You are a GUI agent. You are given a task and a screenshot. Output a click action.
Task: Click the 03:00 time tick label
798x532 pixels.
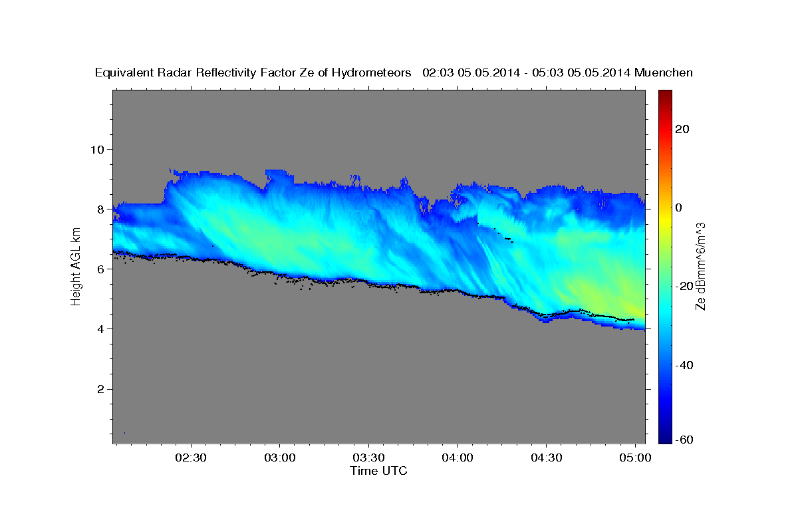click(280, 458)
